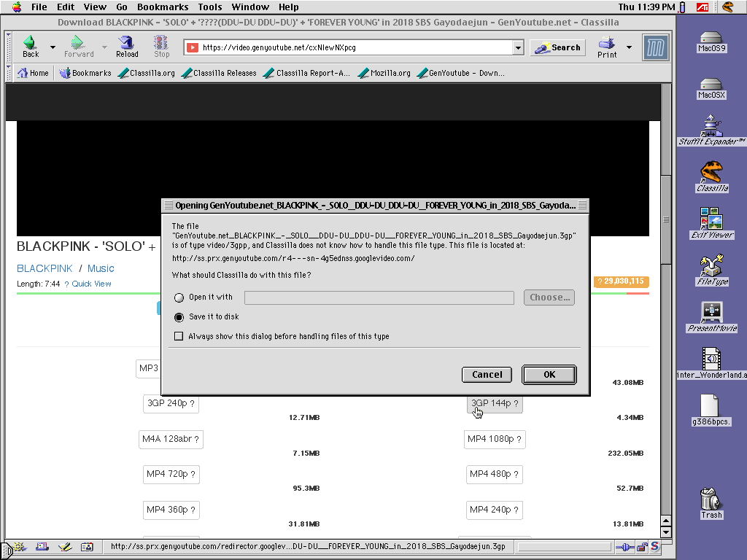Click the Quick View link
Viewport: 747px width, 560px height.
tap(91, 284)
